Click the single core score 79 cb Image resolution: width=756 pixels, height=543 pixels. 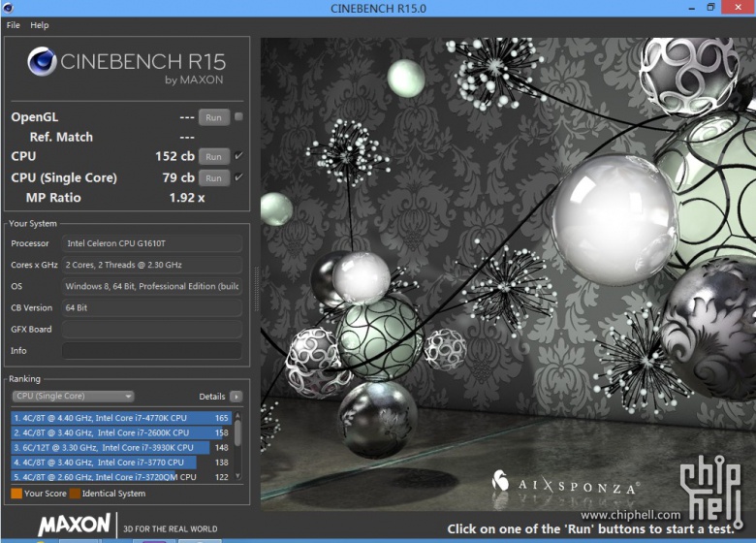pos(178,177)
